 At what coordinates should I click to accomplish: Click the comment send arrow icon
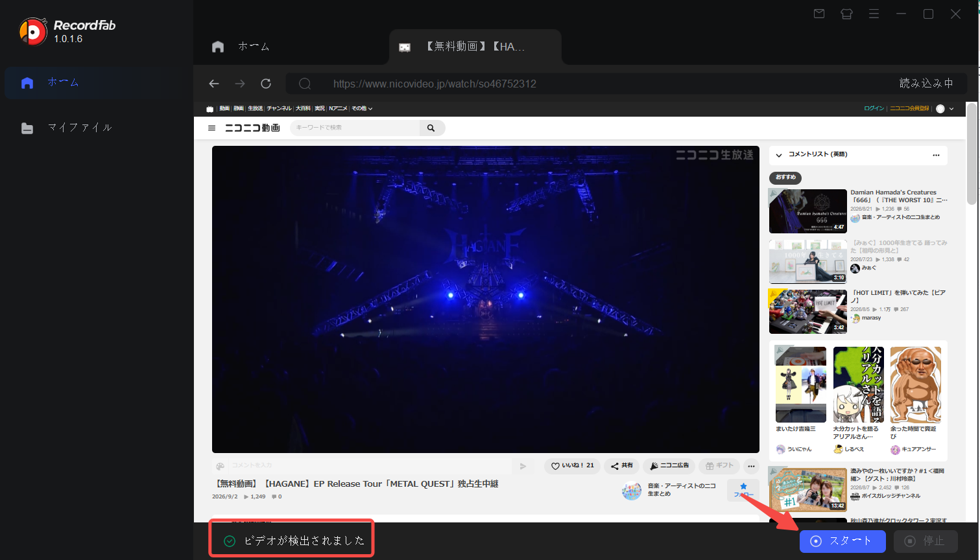[523, 466]
